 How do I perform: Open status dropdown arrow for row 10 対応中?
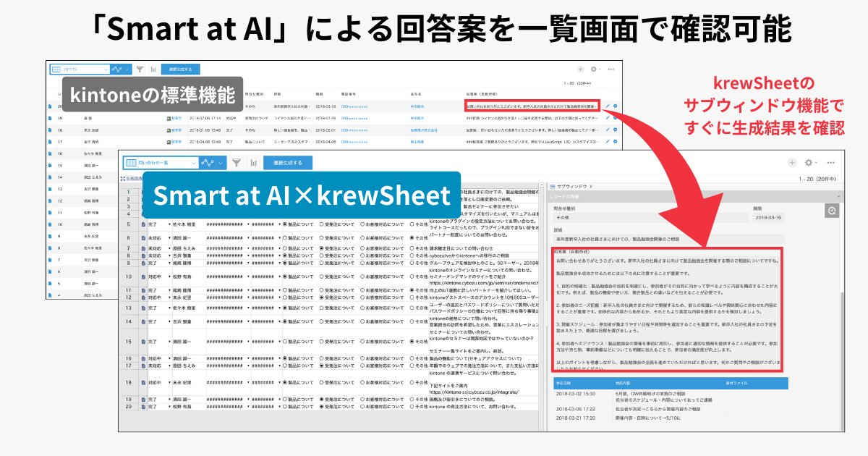168,276
